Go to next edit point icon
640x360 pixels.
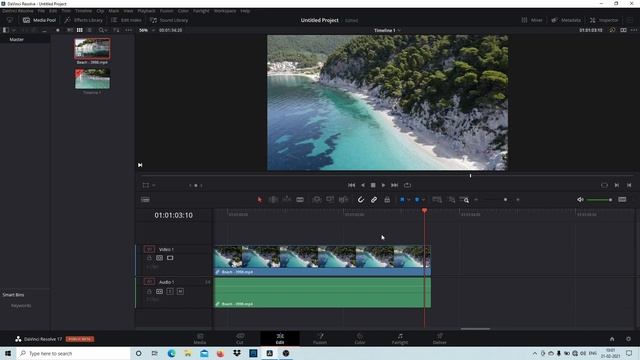(617, 185)
